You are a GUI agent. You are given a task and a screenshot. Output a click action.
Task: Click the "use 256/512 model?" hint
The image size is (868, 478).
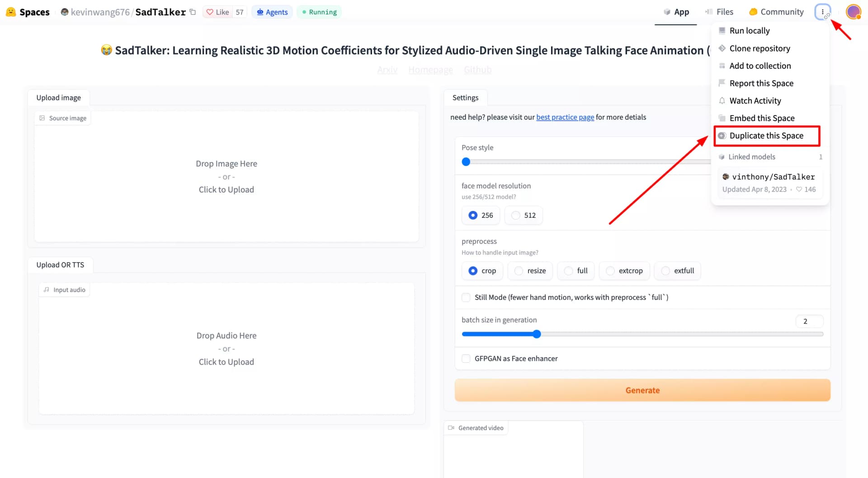489,197
